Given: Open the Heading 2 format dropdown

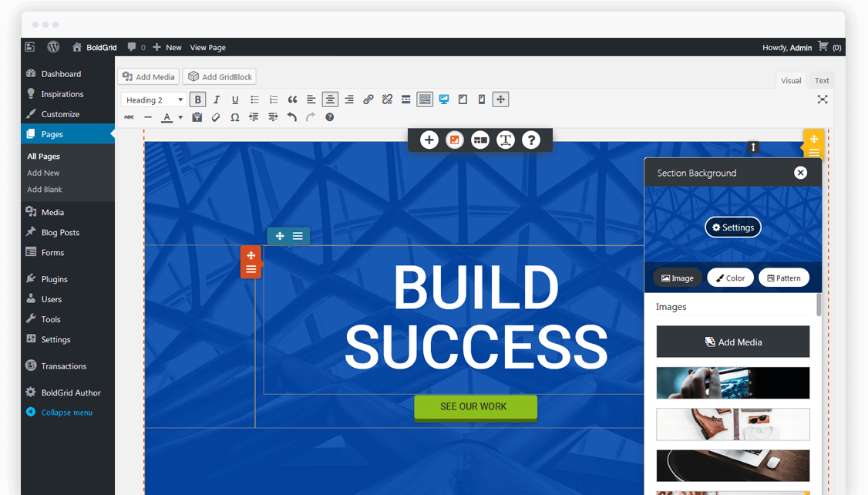Looking at the screenshot, I should (153, 99).
